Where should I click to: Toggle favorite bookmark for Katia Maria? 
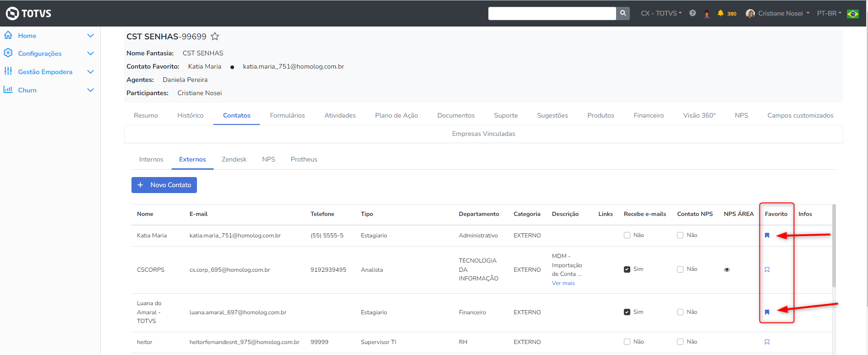(x=767, y=236)
